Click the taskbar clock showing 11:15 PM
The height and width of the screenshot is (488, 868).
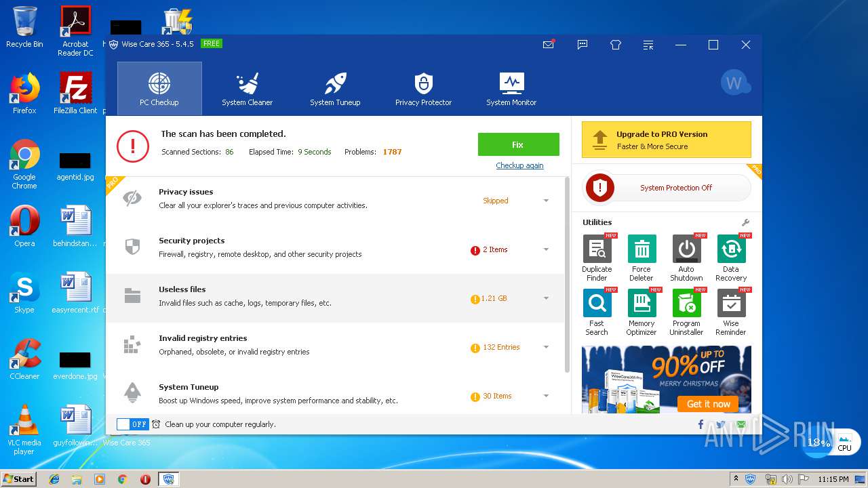(x=833, y=479)
